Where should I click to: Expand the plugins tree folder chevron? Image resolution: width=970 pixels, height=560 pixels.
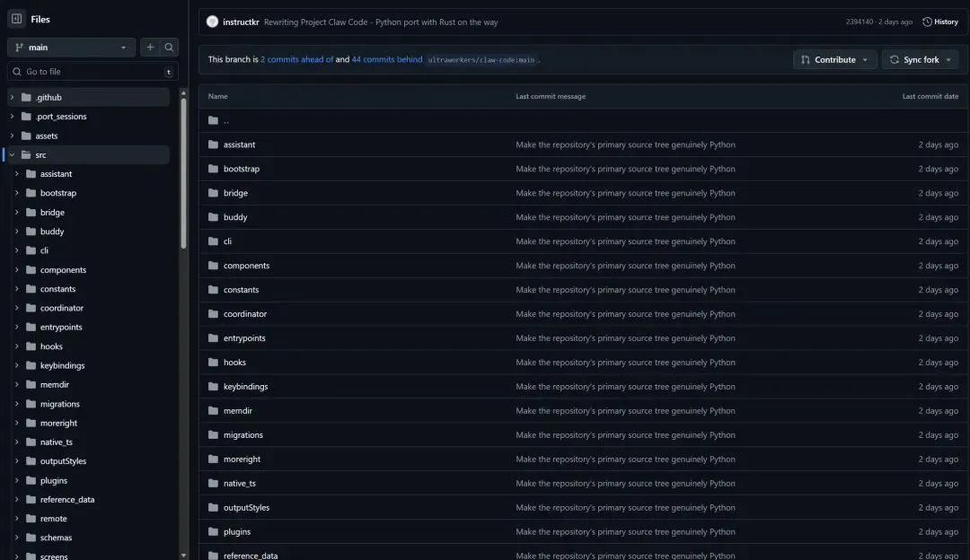coord(17,480)
